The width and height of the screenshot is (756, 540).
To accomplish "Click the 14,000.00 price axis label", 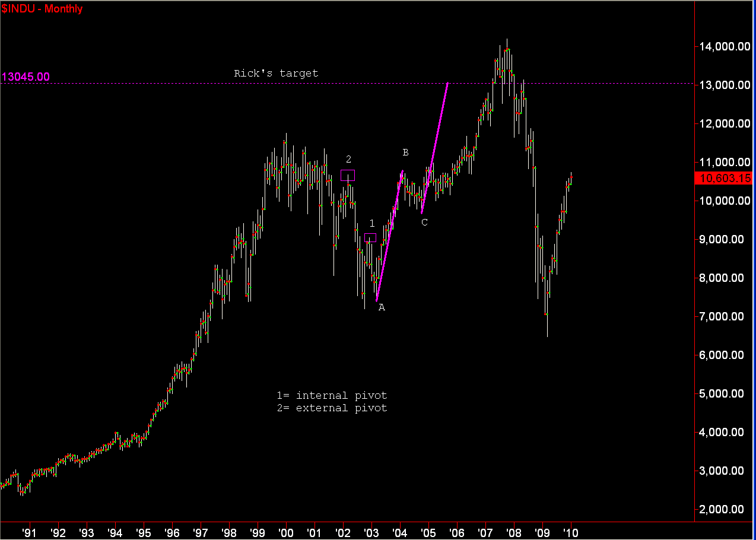I will tap(723, 47).
